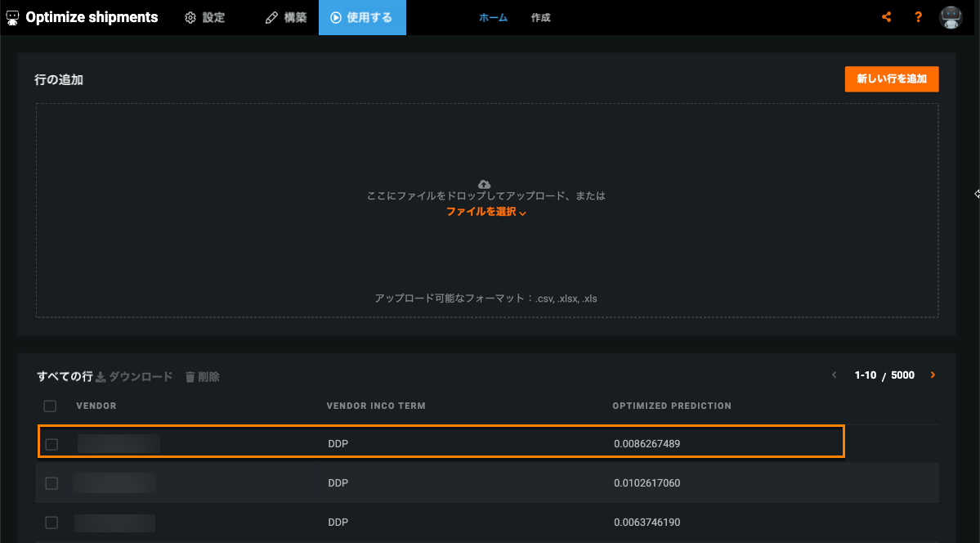The width and height of the screenshot is (980, 543).
Task: Check the first row with prediction 0.0086267489
Action: [x=51, y=444]
